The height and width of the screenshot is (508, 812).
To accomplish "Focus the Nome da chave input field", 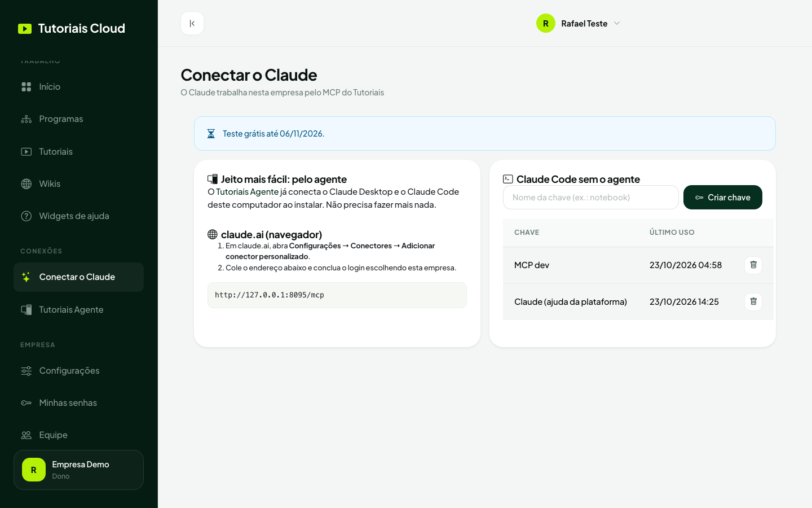I will (x=591, y=197).
